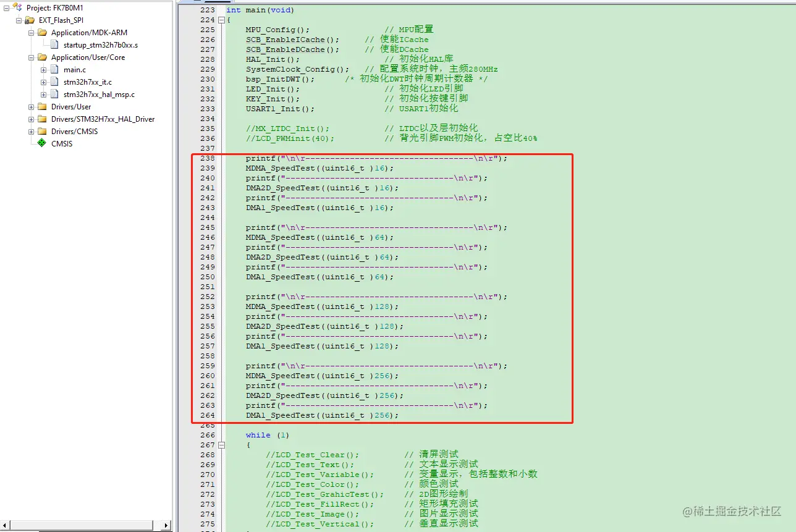Select the Drivers/STM32H7xx_HAL_Driver group label
Screen dimensions: 796x532
[x=103, y=119]
